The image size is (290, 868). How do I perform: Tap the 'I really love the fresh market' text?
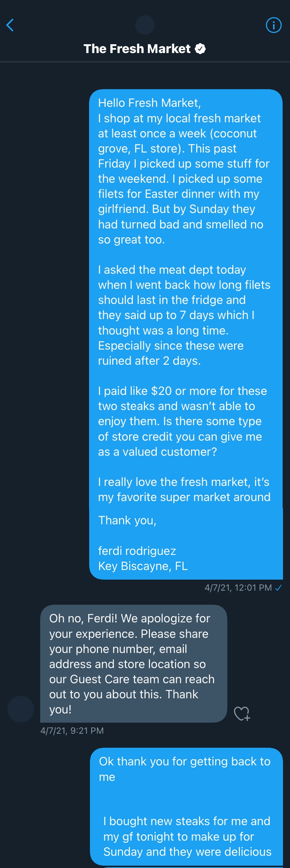(x=184, y=489)
